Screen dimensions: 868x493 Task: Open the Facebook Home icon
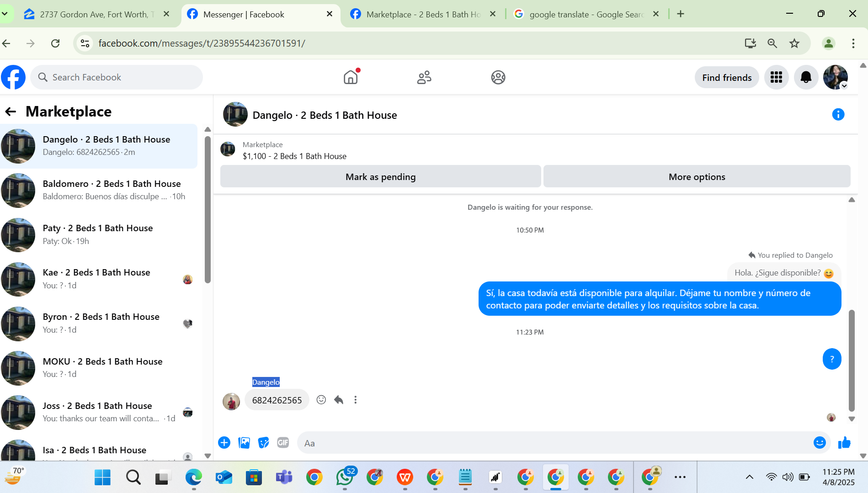point(351,77)
